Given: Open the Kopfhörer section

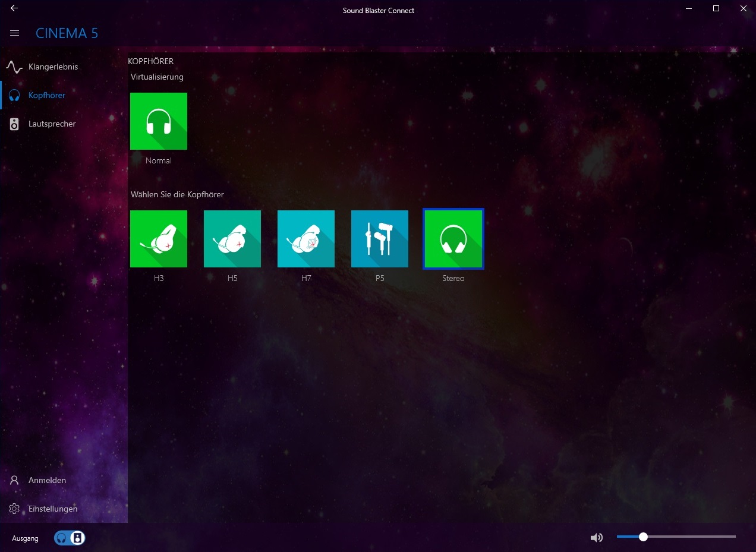Looking at the screenshot, I should [x=64, y=95].
